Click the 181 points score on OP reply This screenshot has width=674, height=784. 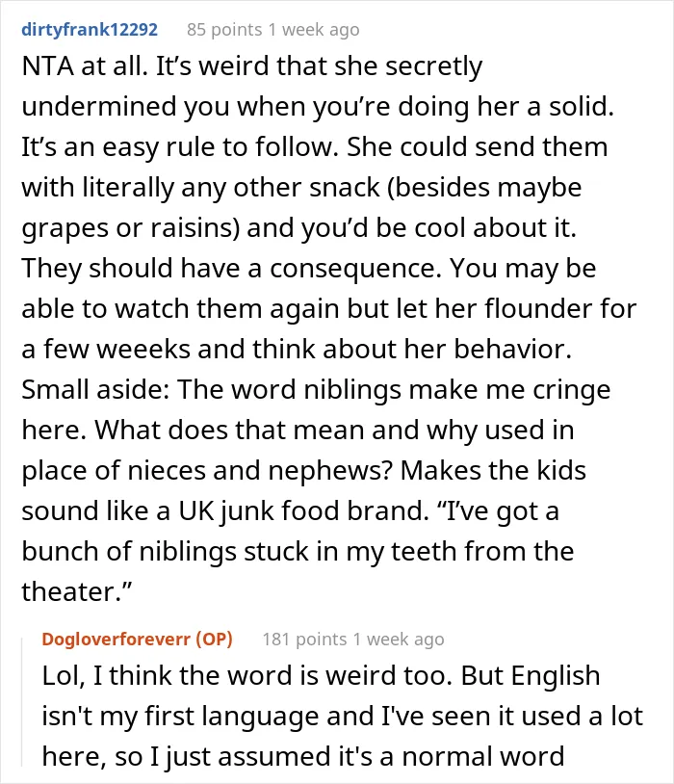304,640
